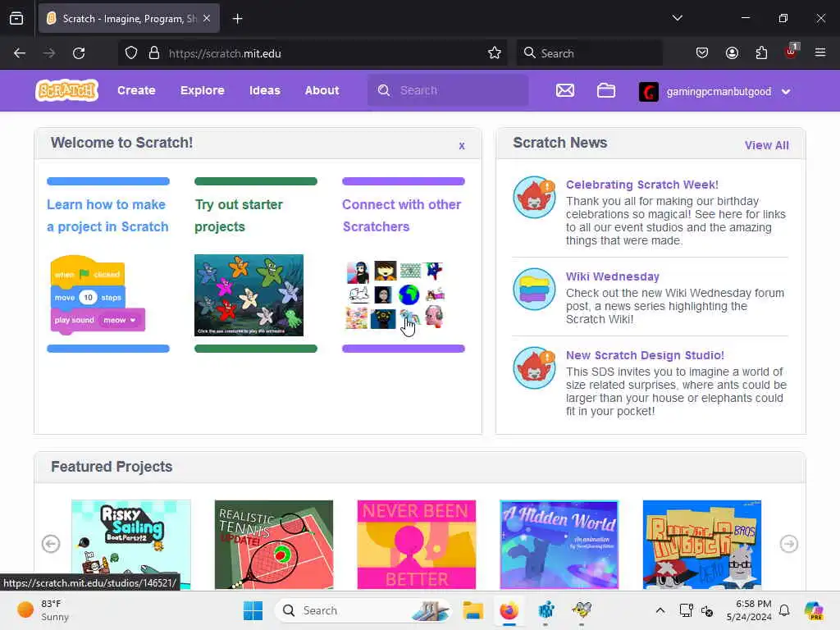
Task: Expand the list all tabs chevron
Action: pos(677,18)
